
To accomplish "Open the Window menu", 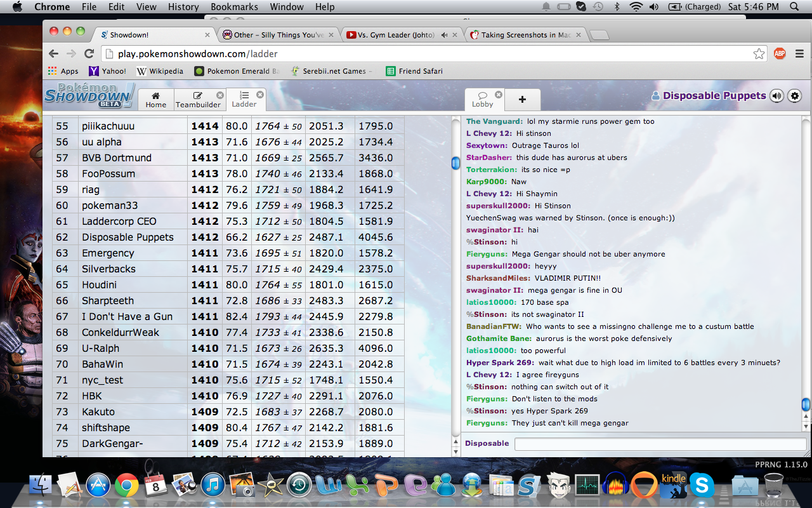I will click(x=287, y=7).
